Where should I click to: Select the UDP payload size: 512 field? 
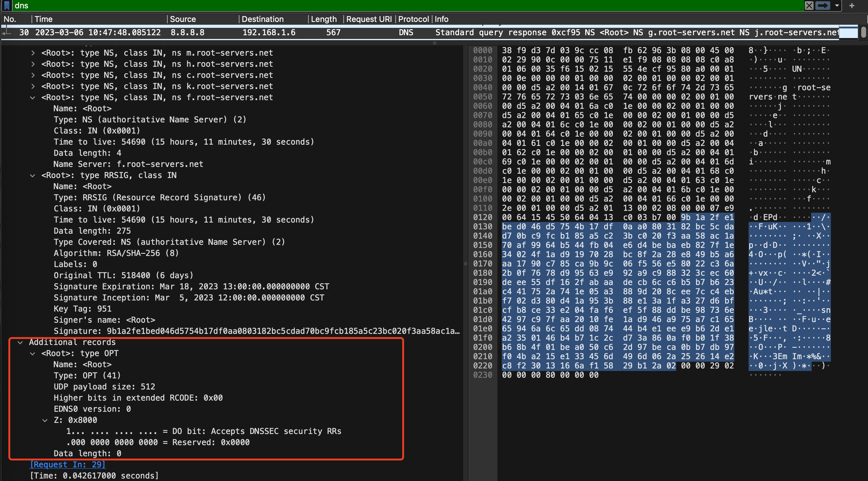(x=105, y=387)
